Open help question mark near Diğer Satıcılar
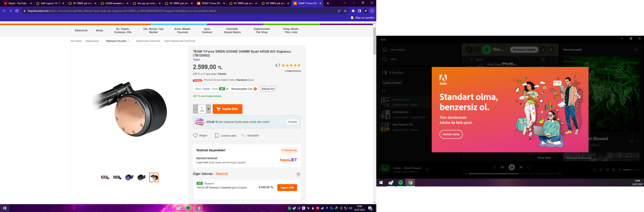 point(298,174)
